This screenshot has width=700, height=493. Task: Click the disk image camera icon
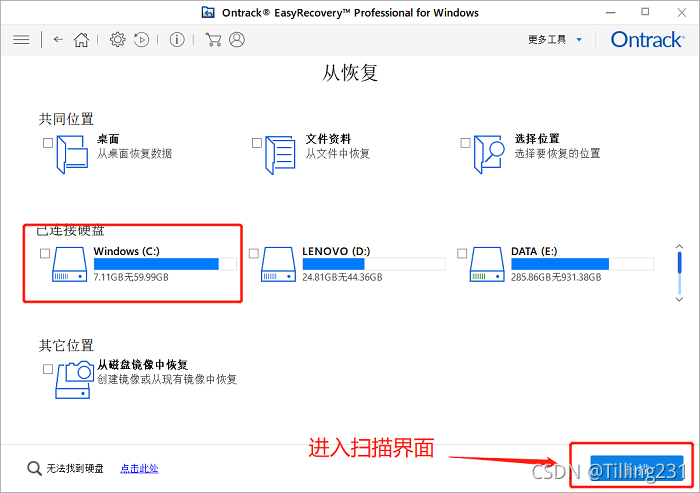pyautogui.click(x=75, y=380)
